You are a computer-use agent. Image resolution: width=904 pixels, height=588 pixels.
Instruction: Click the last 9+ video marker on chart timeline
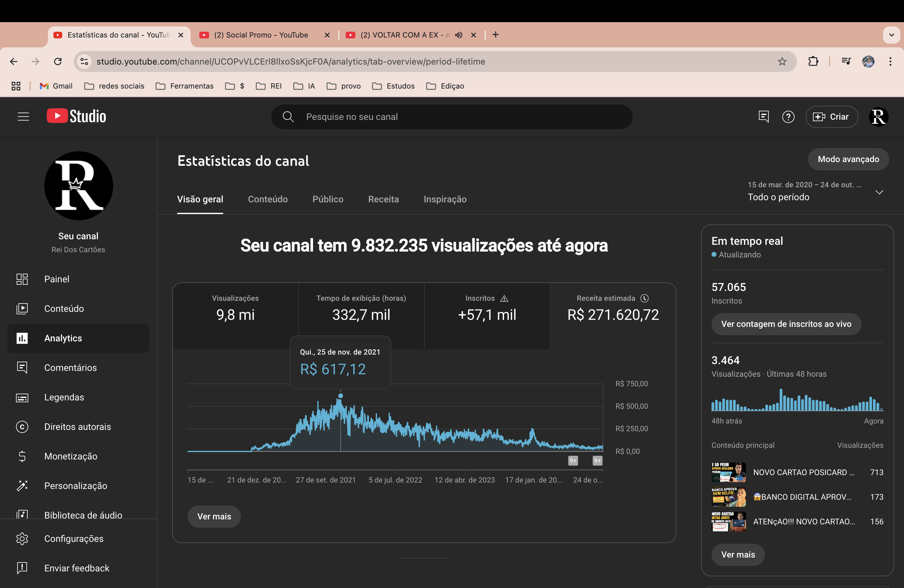tap(597, 461)
